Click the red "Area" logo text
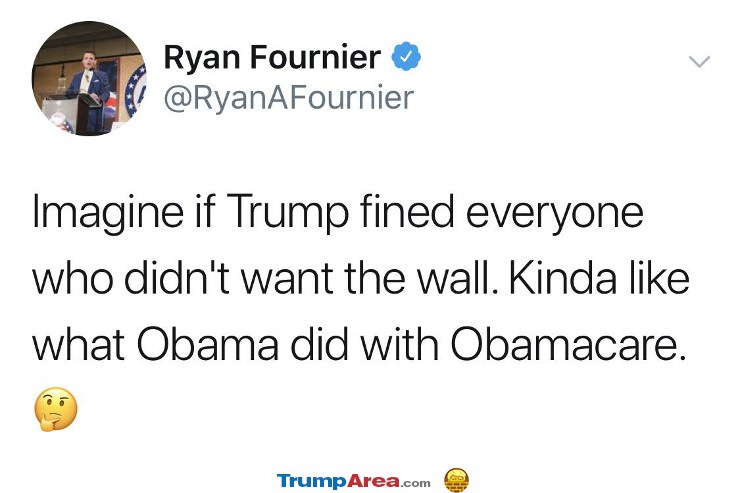This screenshot has width=740, height=493. tap(374, 481)
